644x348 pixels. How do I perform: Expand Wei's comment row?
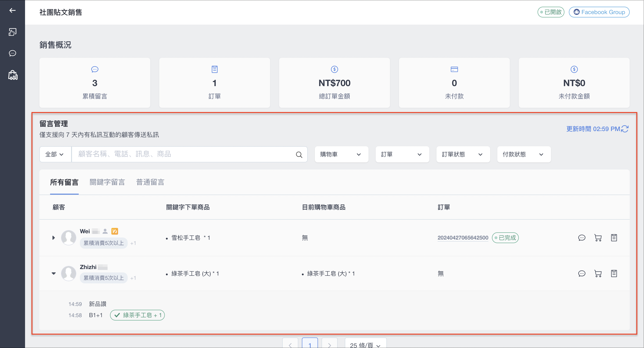(x=53, y=238)
